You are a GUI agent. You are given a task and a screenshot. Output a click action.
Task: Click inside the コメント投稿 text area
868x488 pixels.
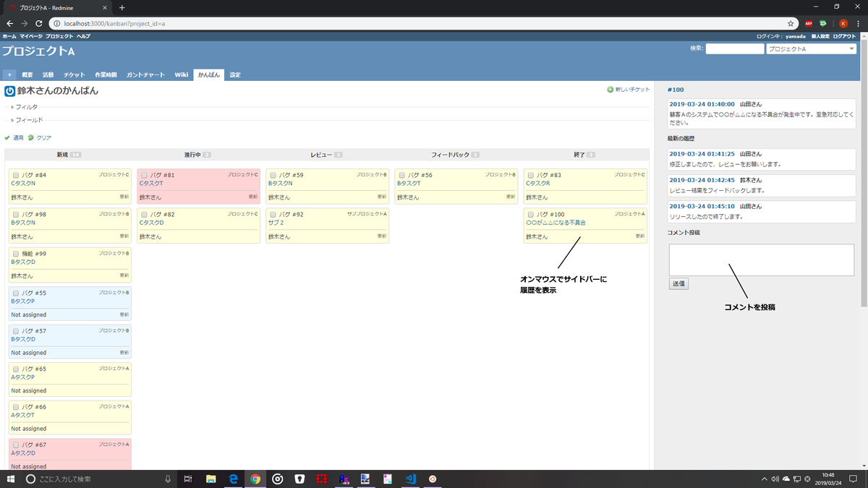[761, 259]
